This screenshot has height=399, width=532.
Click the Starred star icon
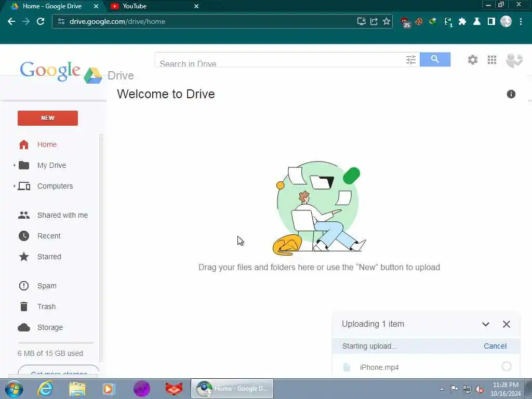tap(24, 257)
